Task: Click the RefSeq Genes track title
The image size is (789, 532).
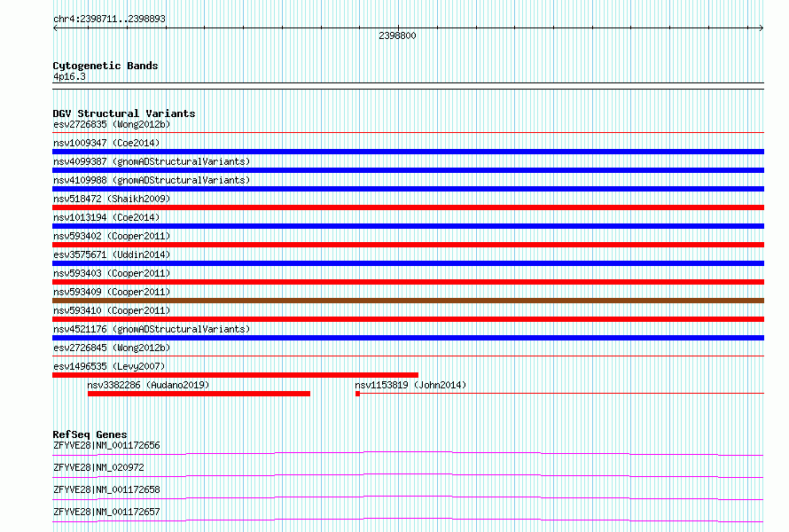Action: coord(90,434)
